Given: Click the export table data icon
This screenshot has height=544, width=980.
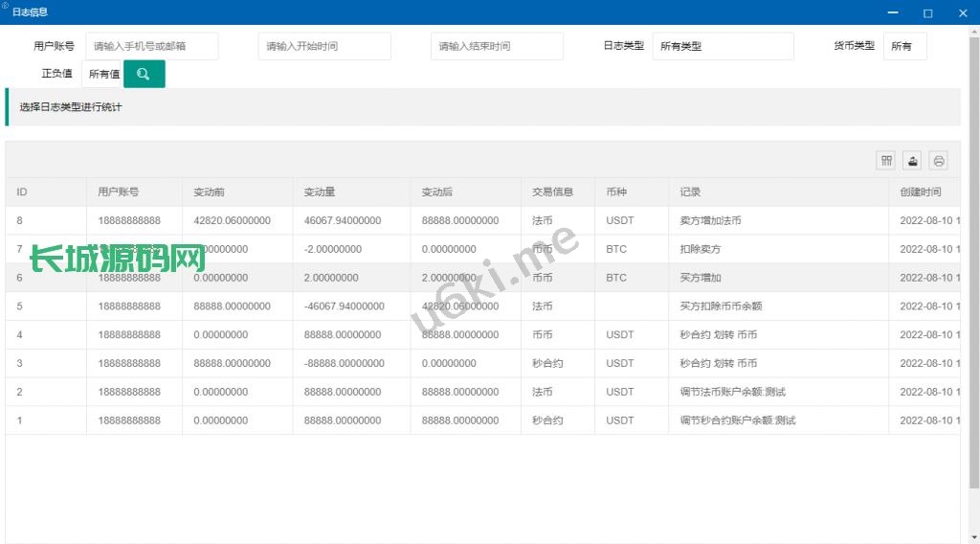Looking at the screenshot, I should (x=912, y=161).
